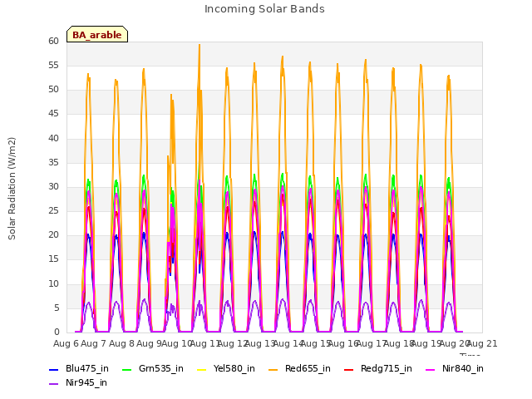Click the 0 y-axis tick label

click(57, 332)
